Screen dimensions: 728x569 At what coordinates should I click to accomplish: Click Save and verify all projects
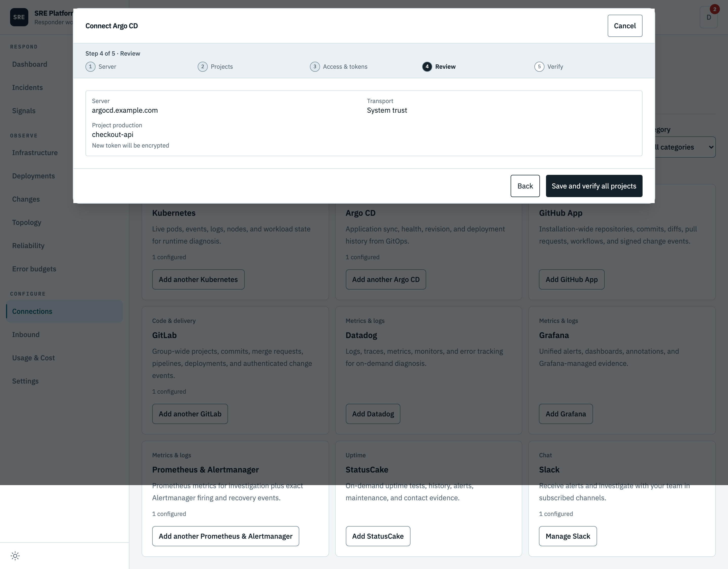click(x=594, y=186)
